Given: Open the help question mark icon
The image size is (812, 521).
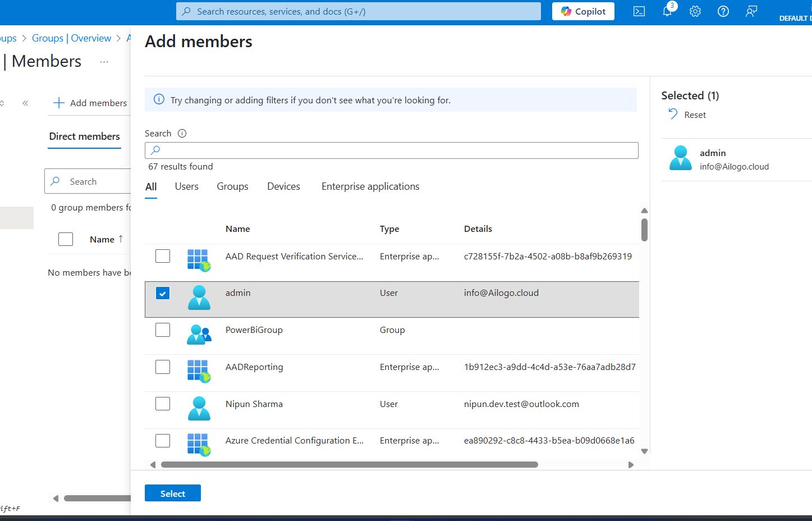Looking at the screenshot, I should (x=723, y=11).
